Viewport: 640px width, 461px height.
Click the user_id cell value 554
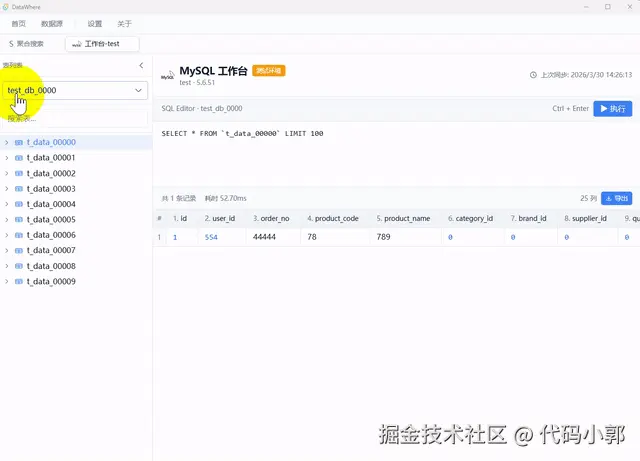pyautogui.click(x=211, y=237)
